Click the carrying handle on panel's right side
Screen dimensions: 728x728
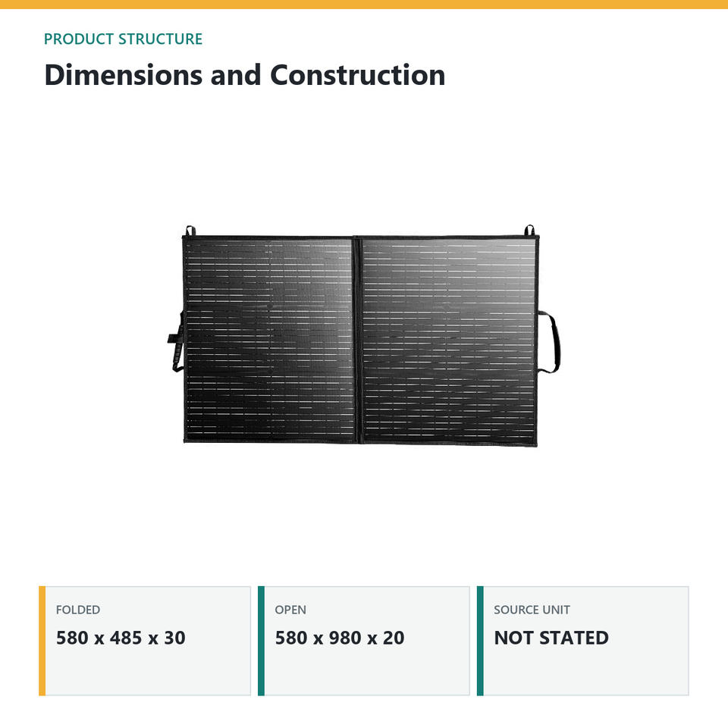pyautogui.click(x=551, y=342)
